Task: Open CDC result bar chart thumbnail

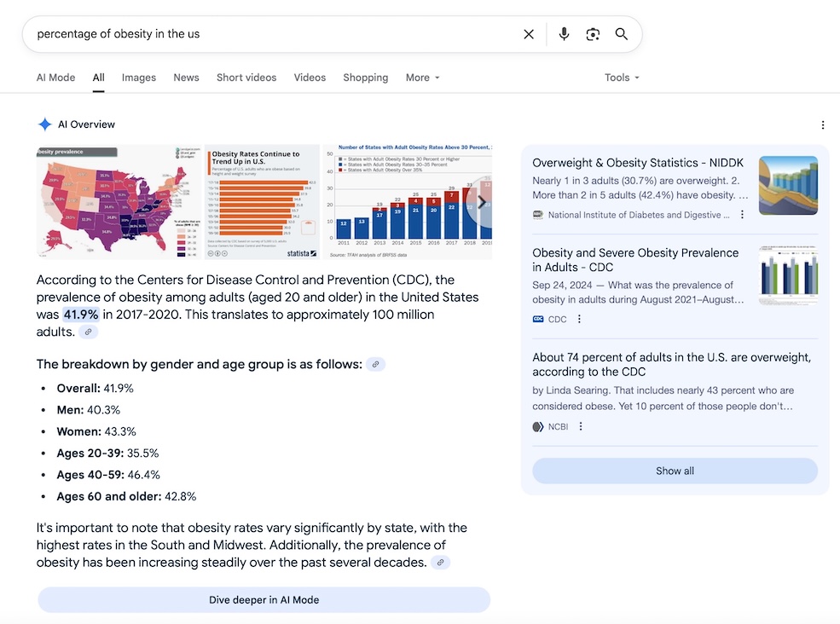Action: pyautogui.click(x=789, y=275)
